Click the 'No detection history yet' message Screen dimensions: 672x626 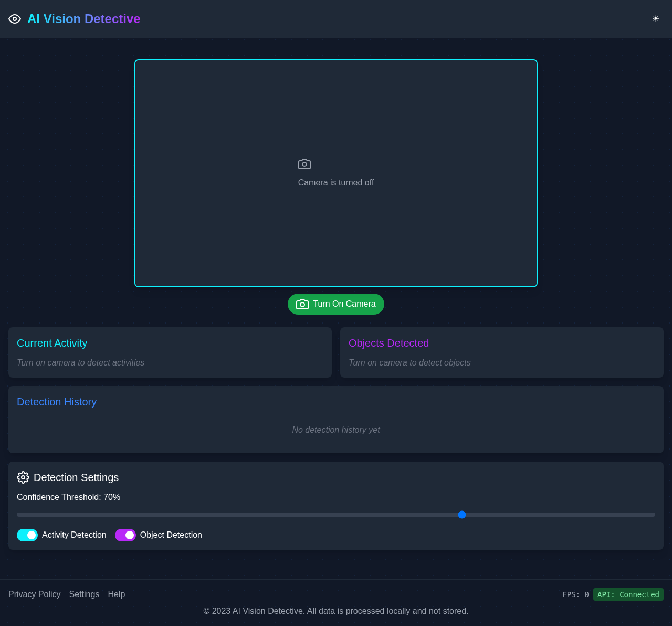(336, 430)
